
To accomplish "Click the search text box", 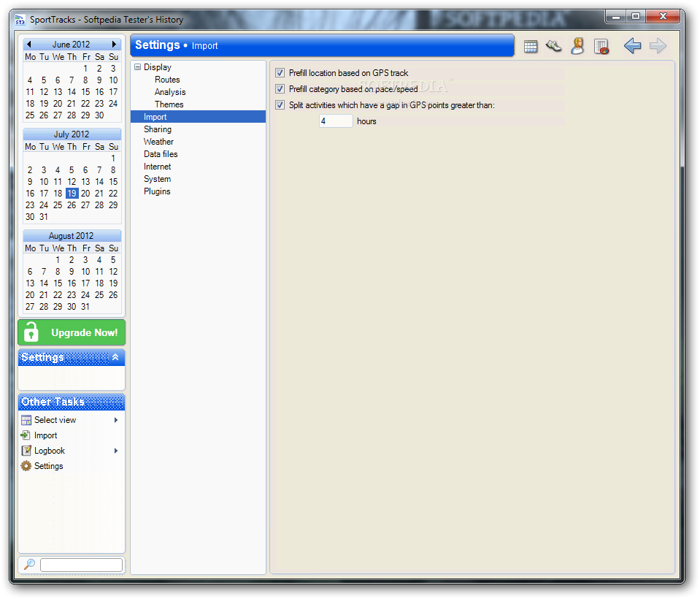I will point(81,565).
